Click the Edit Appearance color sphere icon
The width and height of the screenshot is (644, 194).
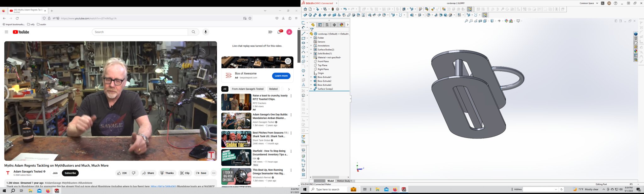click(x=506, y=21)
